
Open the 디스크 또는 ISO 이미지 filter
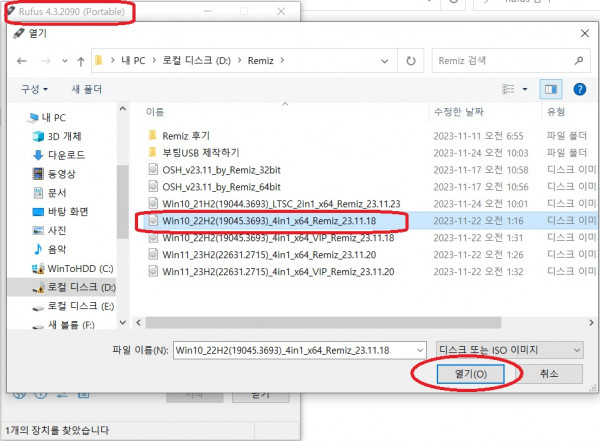510,350
